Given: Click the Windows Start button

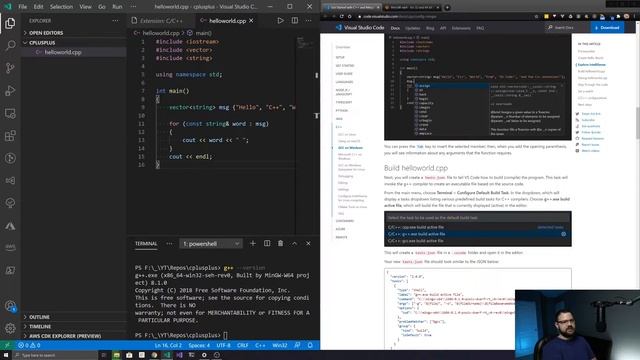Looking at the screenshot, I should [6, 355].
